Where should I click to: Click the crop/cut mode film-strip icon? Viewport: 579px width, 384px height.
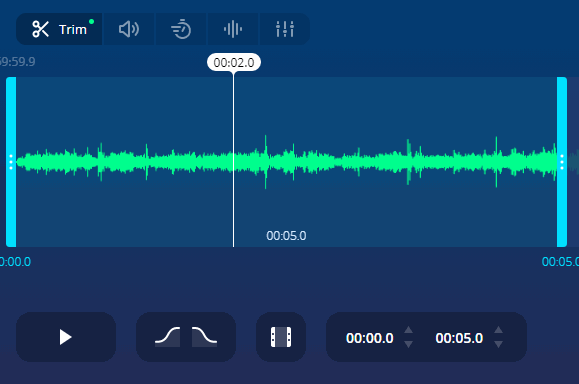pos(281,337)
